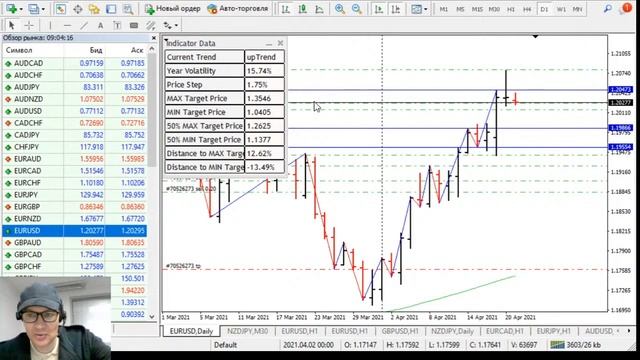Switch chart to candlesticks type

[x=302, y=9]
